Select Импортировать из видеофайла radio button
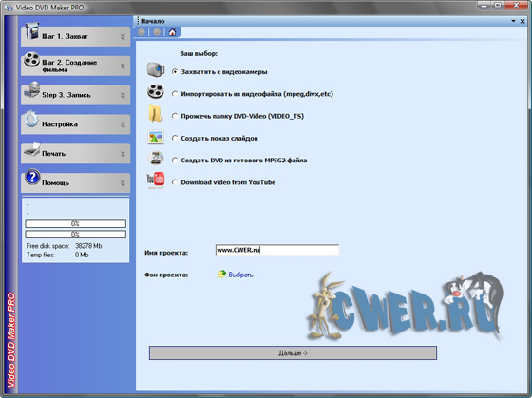This screenshot has width=532, height=398. [x=175, y=94]
